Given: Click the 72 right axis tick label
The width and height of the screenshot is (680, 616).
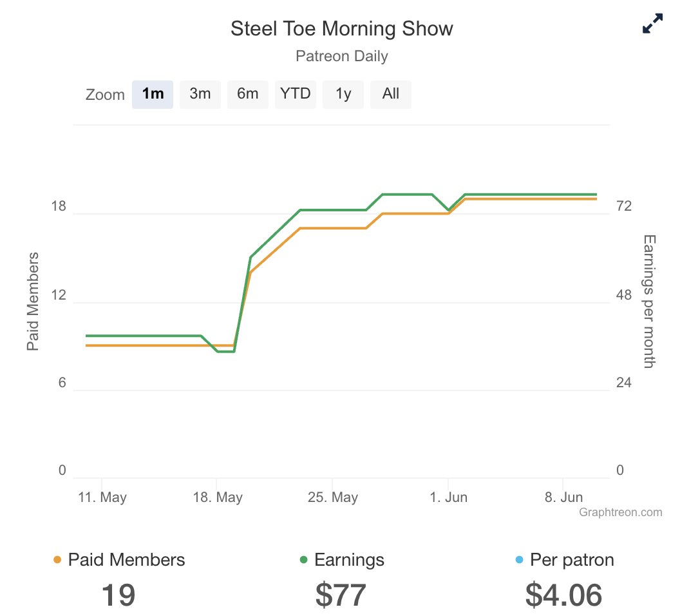Looking at the screenshot, I should (623, 206).
